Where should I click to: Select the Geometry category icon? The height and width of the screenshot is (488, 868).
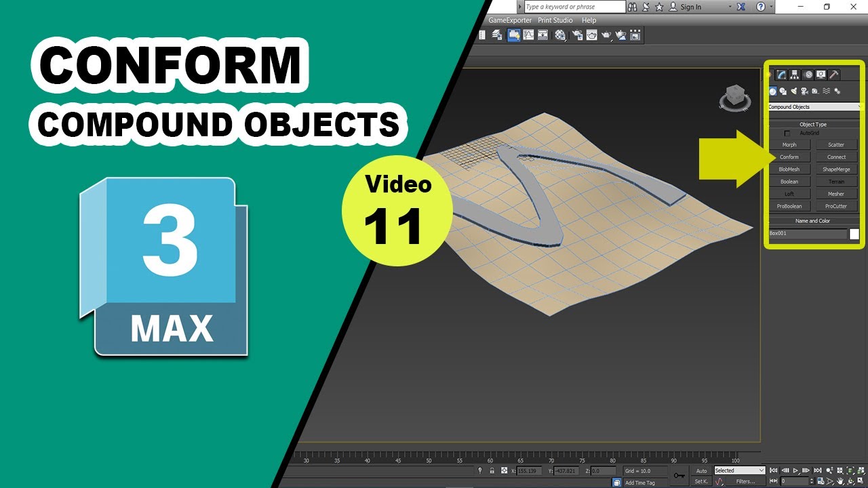(773, 91)
